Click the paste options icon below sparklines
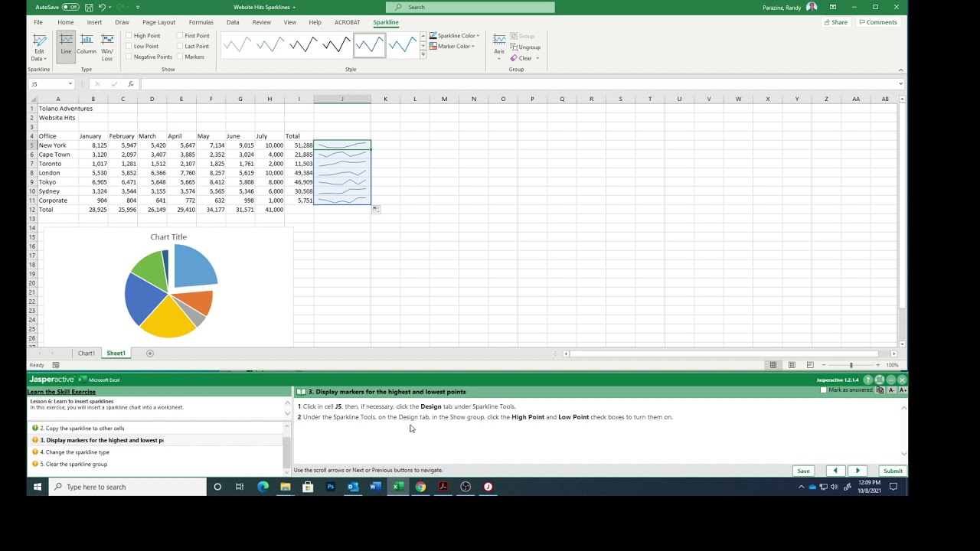This screenshot has width=980, height=551. (376, 210)
